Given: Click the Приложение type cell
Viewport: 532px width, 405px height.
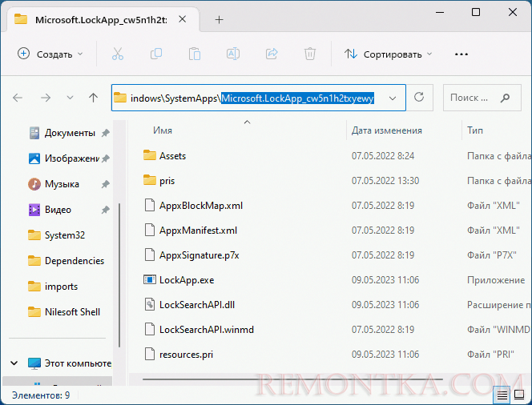Looking at the screenshot, I should click(x=496, y=280).
